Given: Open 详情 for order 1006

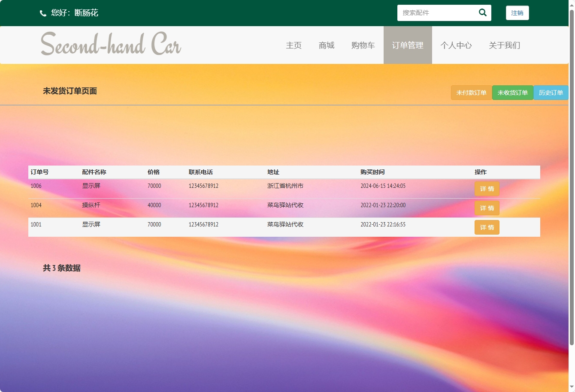Looking at the screenshot, I should (487, 189).
